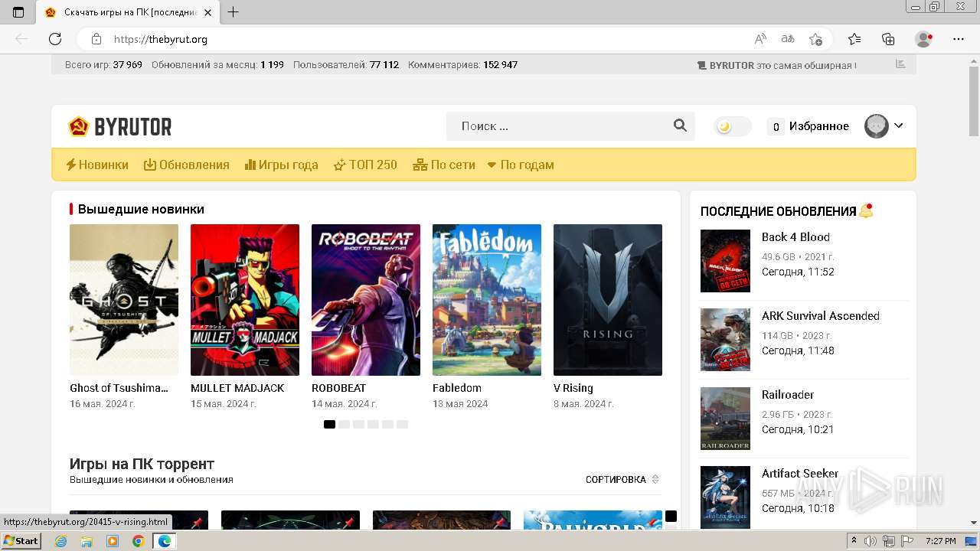The image size is (980, 551).
Task: Open a new browser tab
Action: coord(234,12)
